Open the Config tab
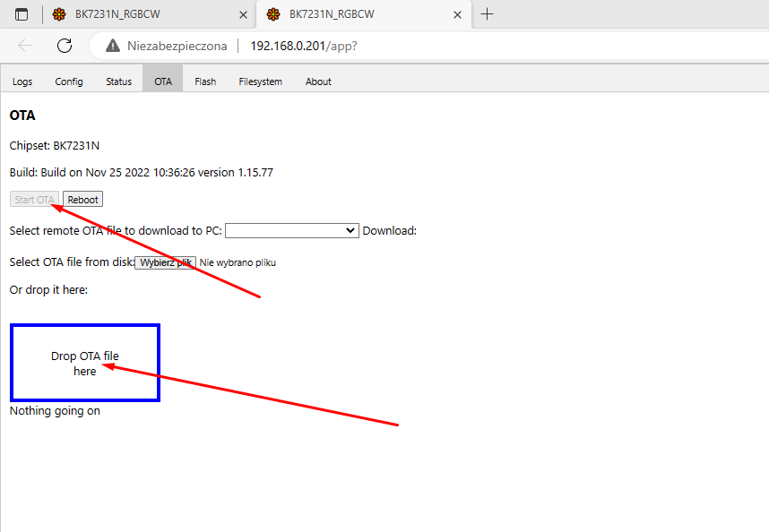Viewport: 769px width, 532px height. [x=69, y=82]
